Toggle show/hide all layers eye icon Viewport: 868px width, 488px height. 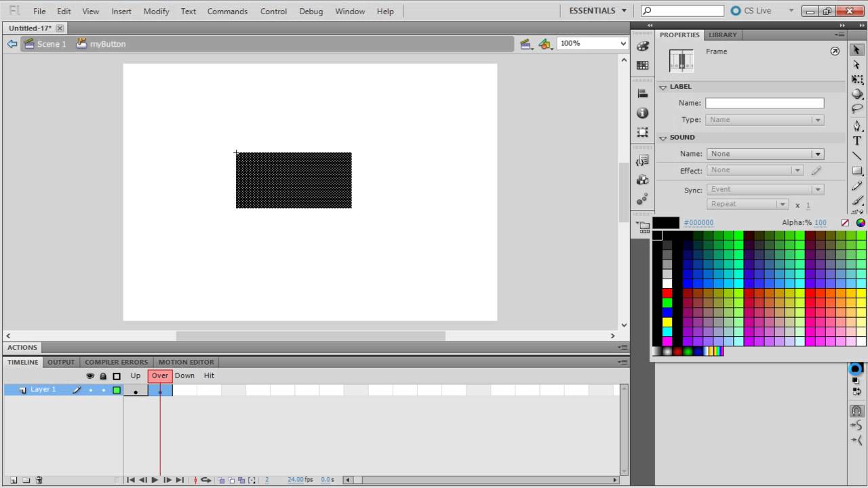pyautogui.click(x=90, y=375)
